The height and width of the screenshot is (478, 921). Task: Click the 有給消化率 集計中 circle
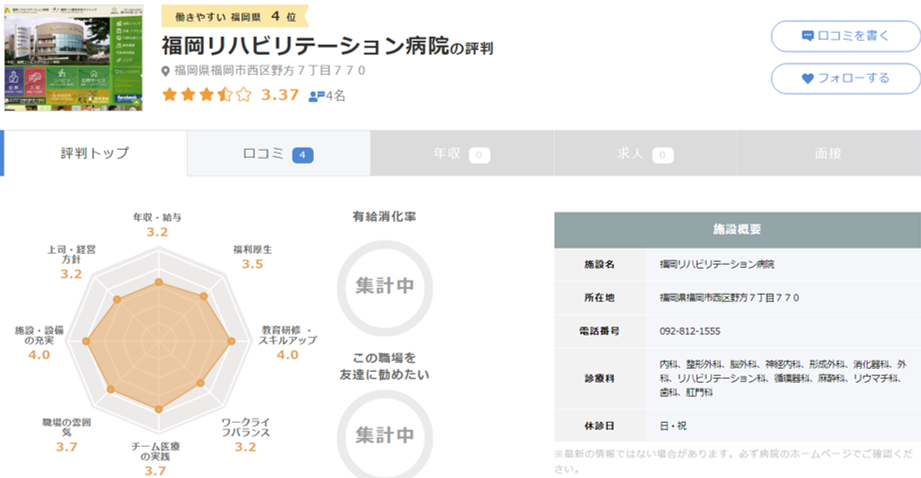[385, 287]
